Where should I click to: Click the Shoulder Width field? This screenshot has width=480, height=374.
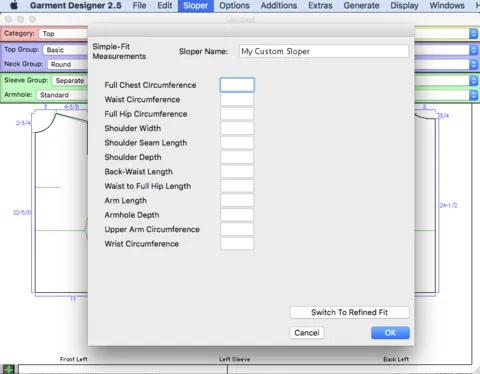(x=237, y=128)
